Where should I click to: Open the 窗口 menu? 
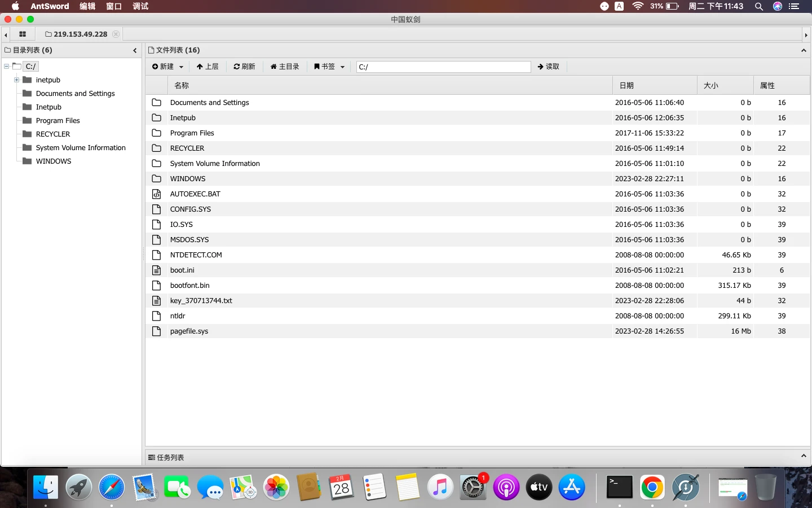click(114, 6)
